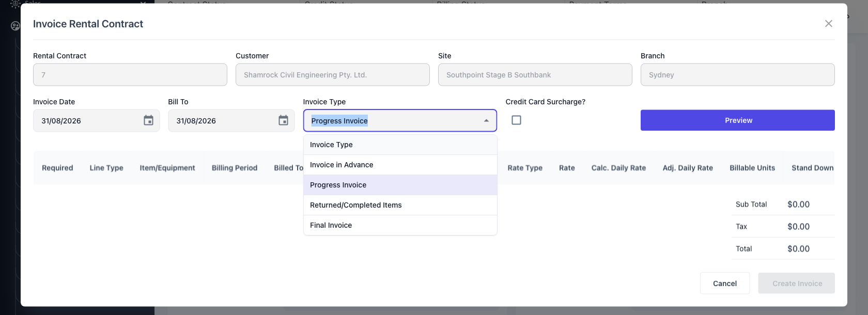Click the Create Invoice button
Viewport: 868px width, 315px height.
[x=797, y=283]
